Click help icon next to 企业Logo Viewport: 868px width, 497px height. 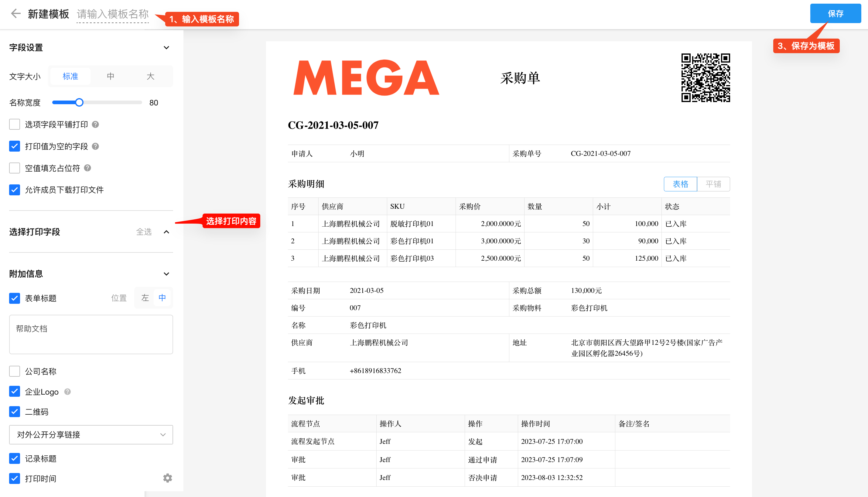click(67, 392)
